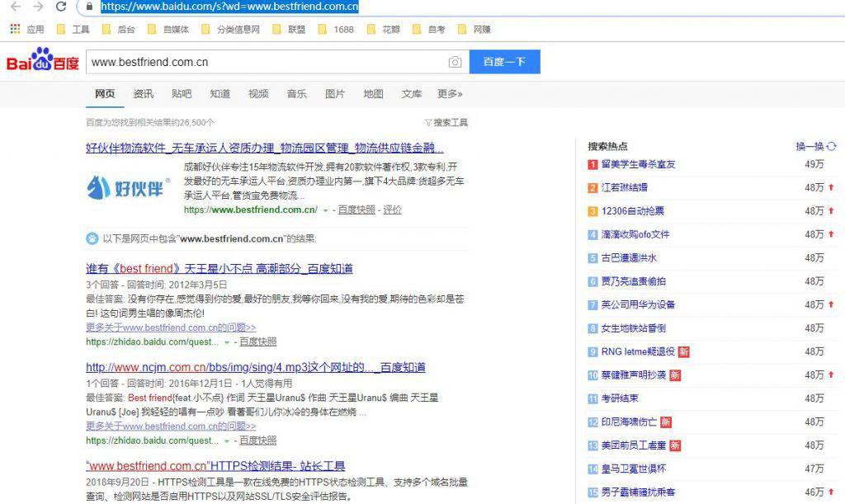The width and height of the screenshot is (845, 504).
Task: Open hot search 蔡健雅声明抄袭
Action: click(x=634, y=374)
